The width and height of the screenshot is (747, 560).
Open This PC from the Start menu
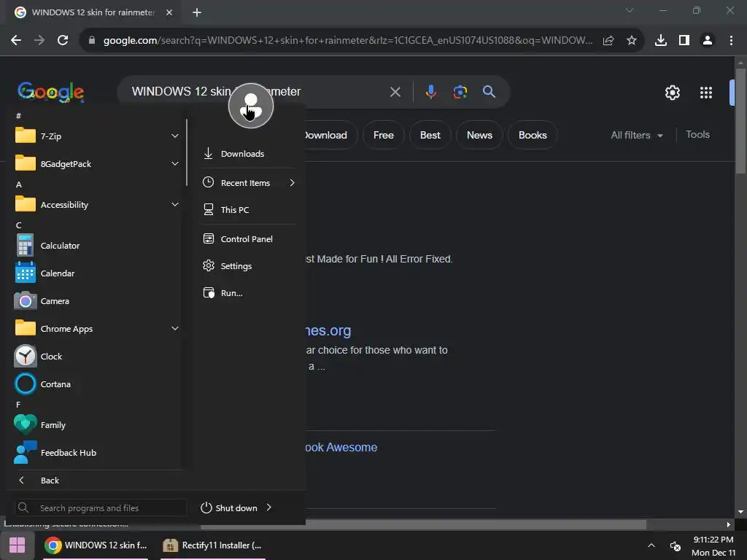[x=248, y=210]
